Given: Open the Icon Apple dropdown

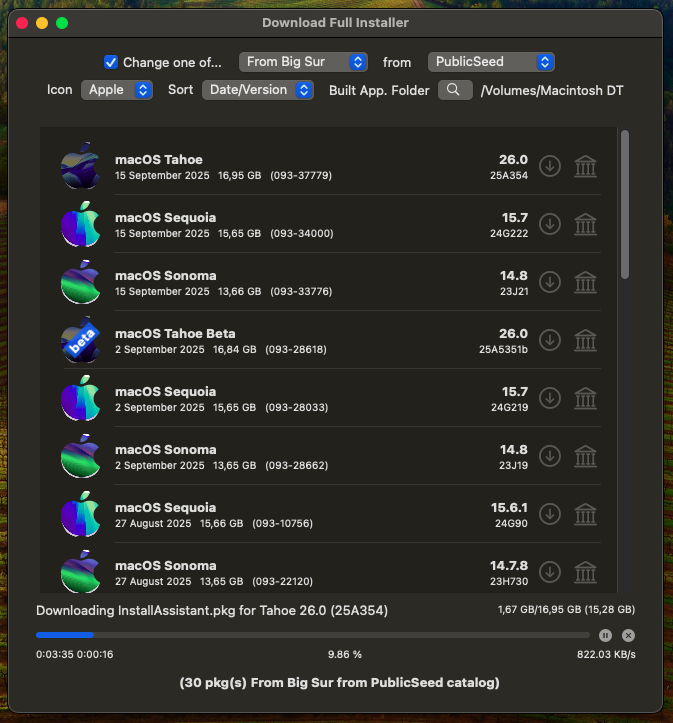Looking at the screenshot, I should tap(117, 90).
